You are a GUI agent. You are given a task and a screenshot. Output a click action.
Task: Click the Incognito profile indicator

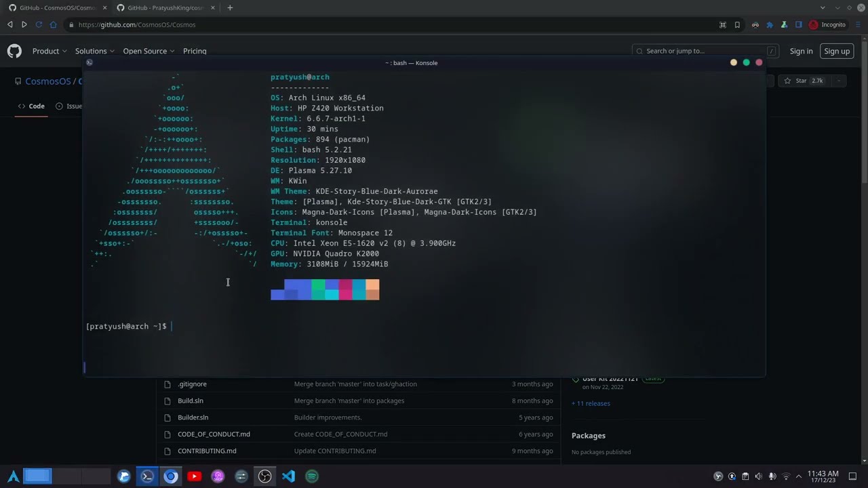click(827, 24)
